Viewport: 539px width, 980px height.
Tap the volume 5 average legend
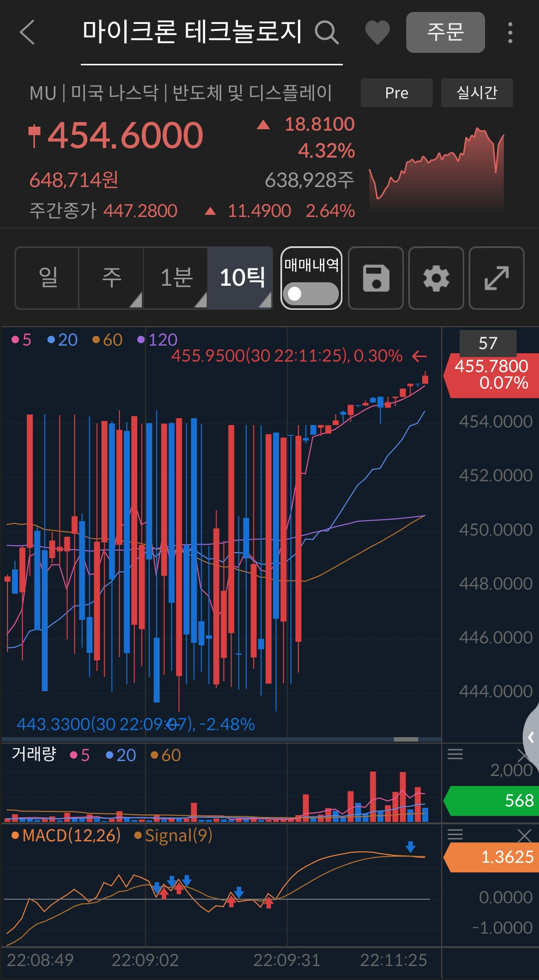click(x=80, y=755)
